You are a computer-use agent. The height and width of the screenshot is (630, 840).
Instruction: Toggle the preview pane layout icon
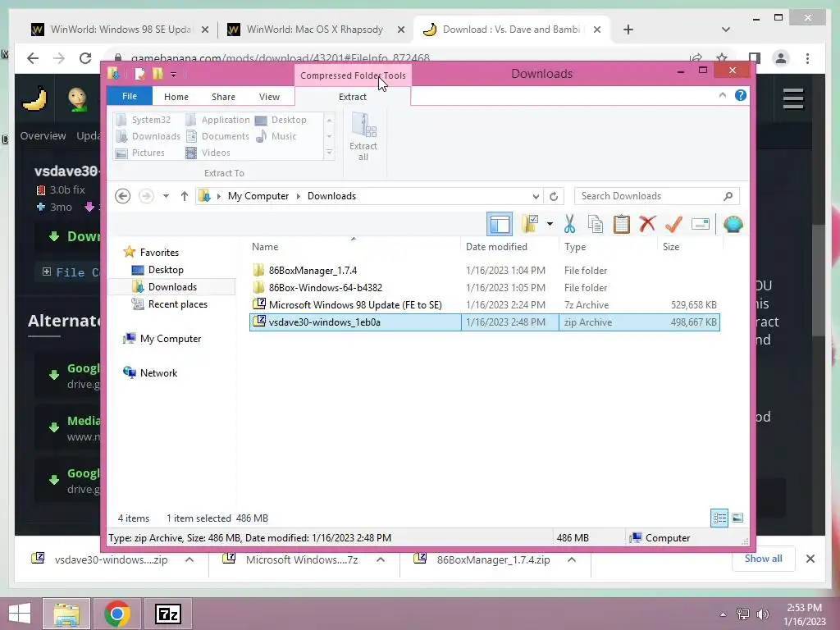(x=500, y=224)
